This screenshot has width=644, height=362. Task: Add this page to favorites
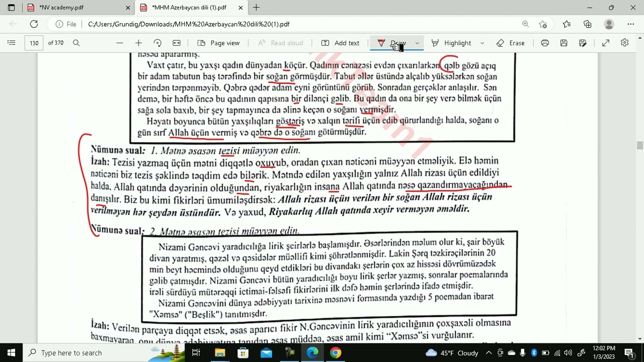click(543, 24)
